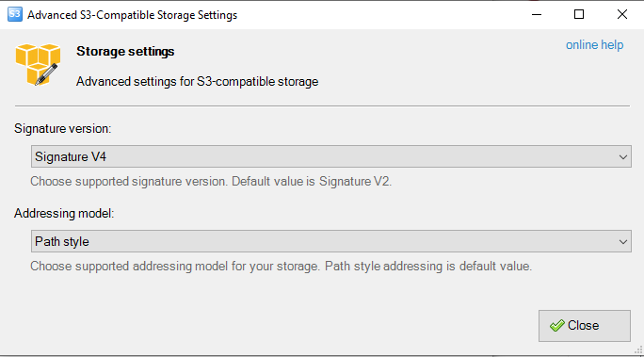Click the yellow storage boxes pencil icon
The image size is (644, 357).
[38, 64]
